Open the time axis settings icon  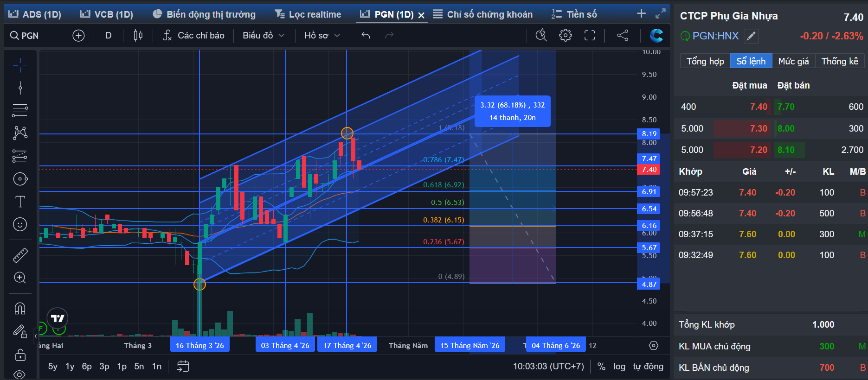(x=654, y=346)
